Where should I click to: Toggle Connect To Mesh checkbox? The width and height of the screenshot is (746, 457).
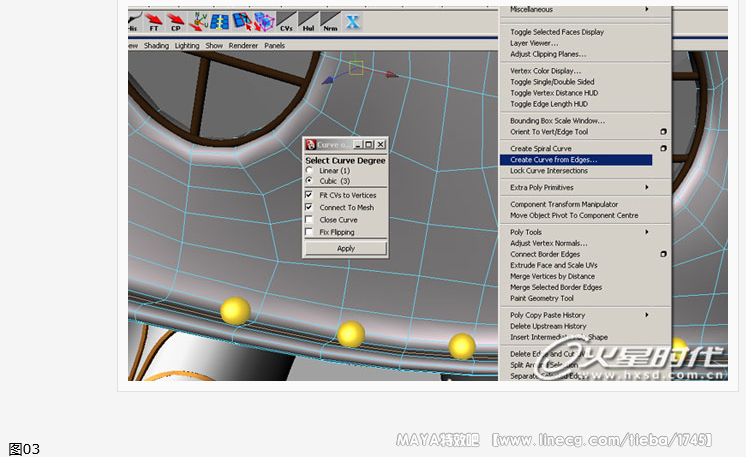309,207
